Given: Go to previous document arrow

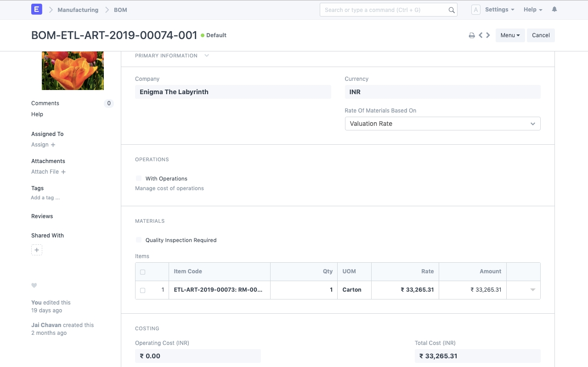Looking at the screenshot, I should [481, 35].
